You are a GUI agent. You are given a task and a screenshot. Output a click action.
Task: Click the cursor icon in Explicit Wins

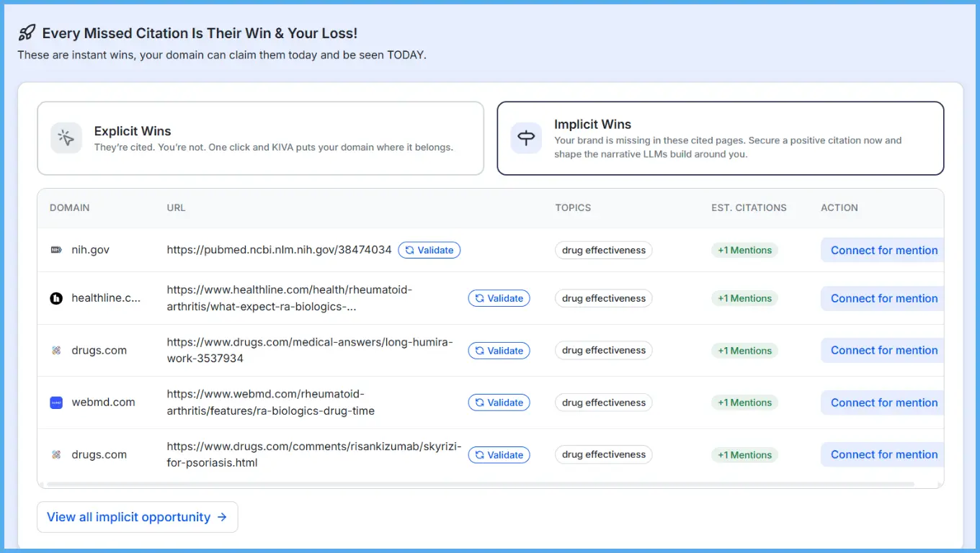click(x=66, y=138)
